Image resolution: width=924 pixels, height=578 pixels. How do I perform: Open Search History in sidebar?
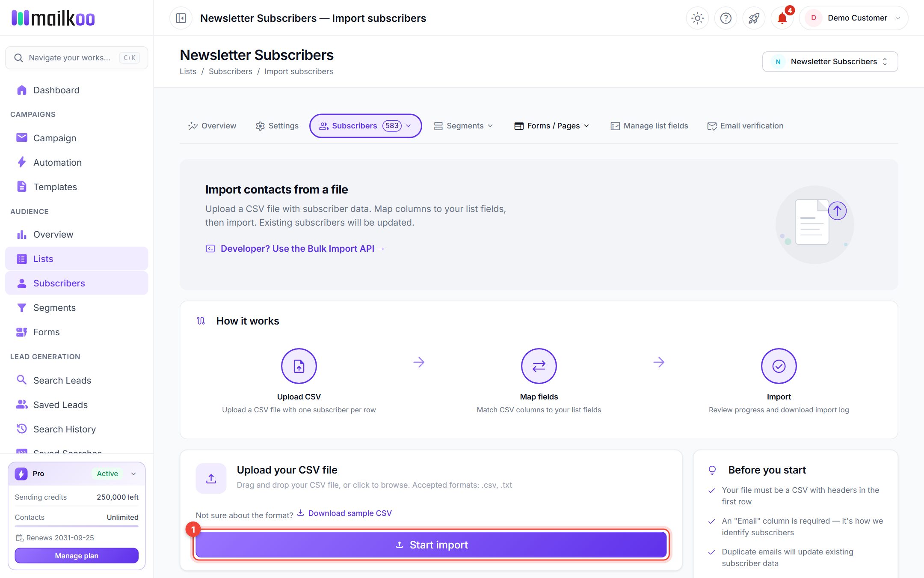tap(77, 429)
